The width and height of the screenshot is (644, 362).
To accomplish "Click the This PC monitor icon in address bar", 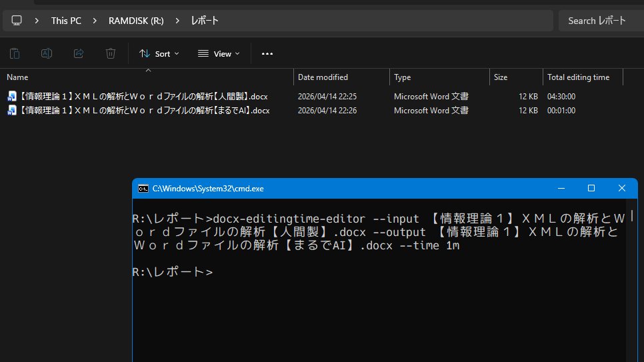I will coord(17,21).
